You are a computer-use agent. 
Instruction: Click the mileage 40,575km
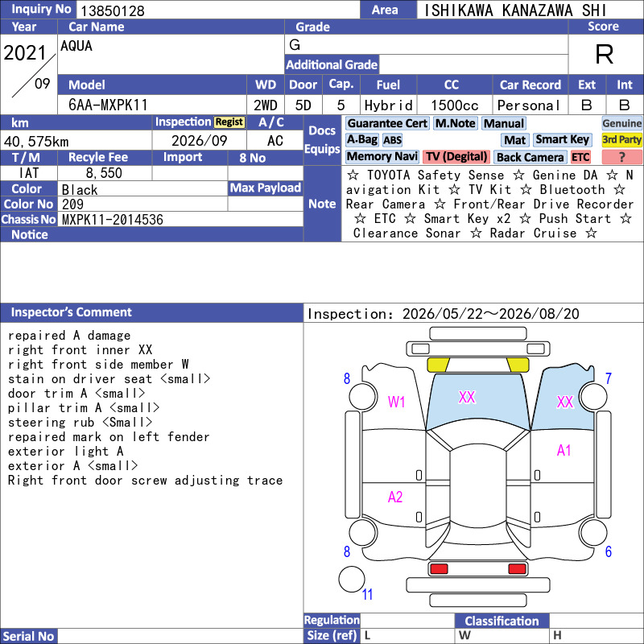[36, 142]
